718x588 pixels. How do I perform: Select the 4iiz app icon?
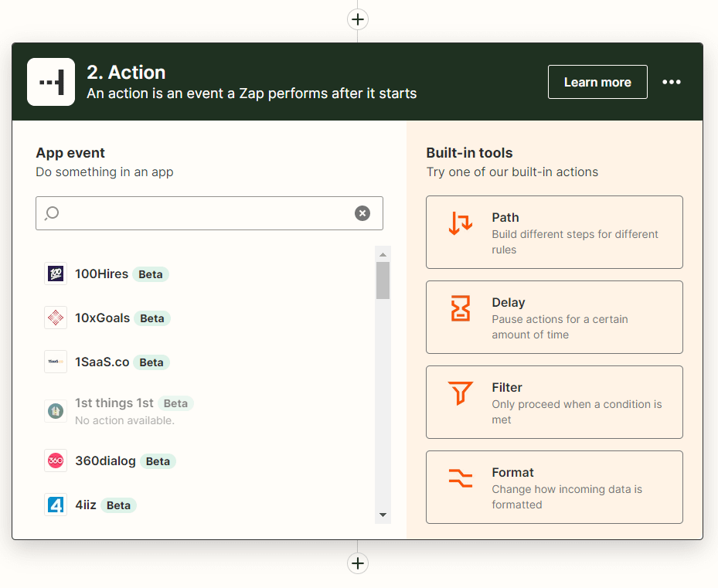pos(56,505)
